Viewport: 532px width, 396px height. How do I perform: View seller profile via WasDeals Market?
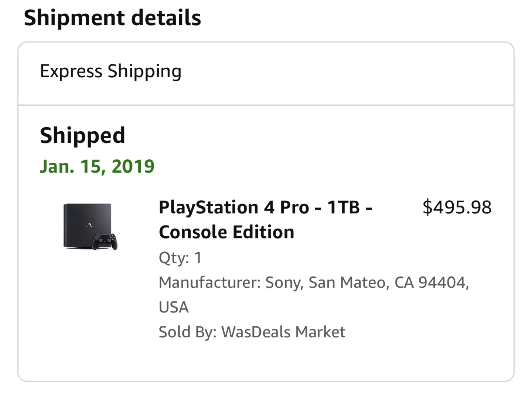[283, 332]
